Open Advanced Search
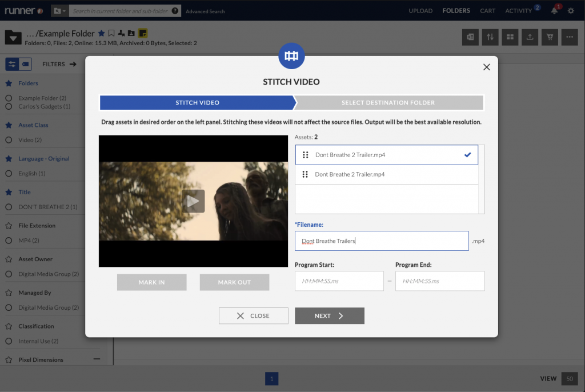This screenshot has width=585, height=392. click(x=205, y=11)
